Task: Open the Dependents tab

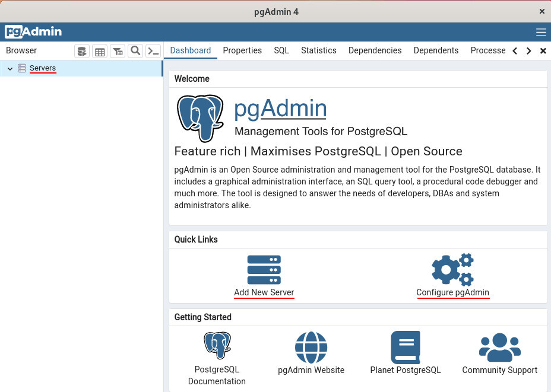Action: pyautogui.click(x=436, y=50)
